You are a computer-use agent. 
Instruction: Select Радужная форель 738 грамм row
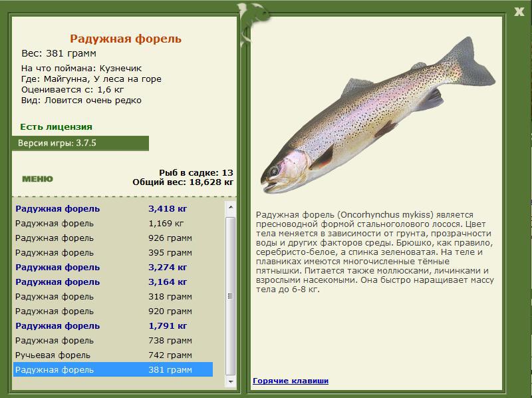[113, 340]
